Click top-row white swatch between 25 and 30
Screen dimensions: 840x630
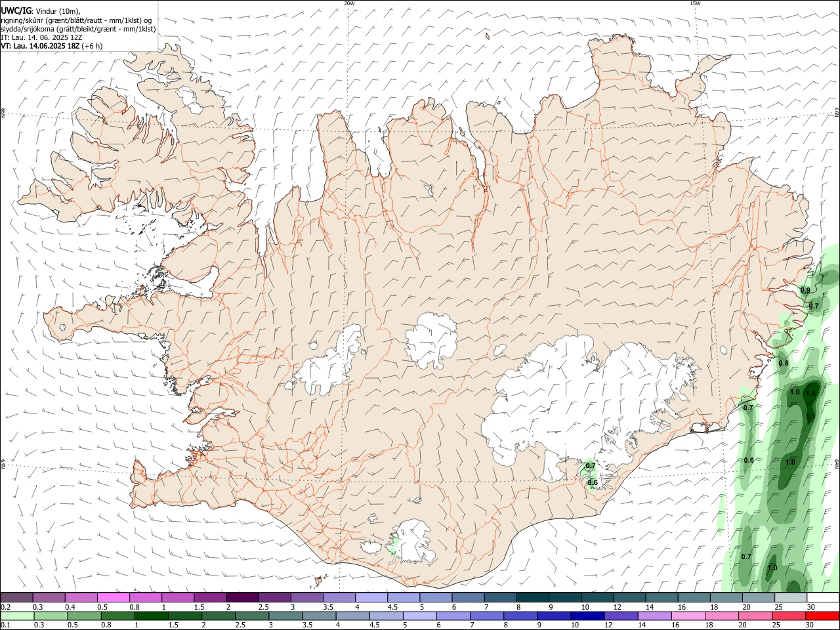coord(791,597)
